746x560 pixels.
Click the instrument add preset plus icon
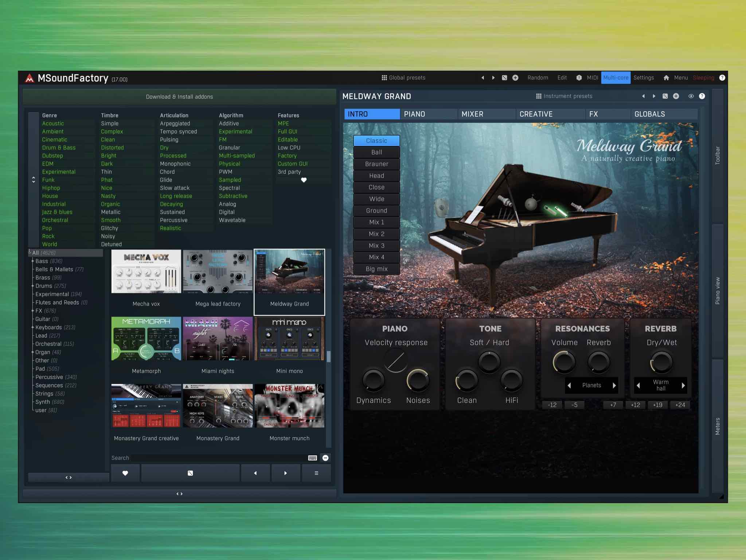pos(676,96)
